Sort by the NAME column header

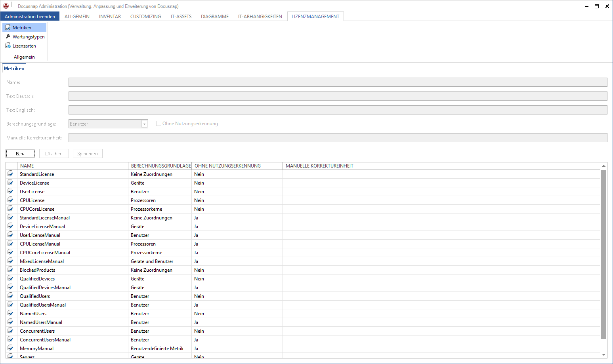tap(73, 166)
